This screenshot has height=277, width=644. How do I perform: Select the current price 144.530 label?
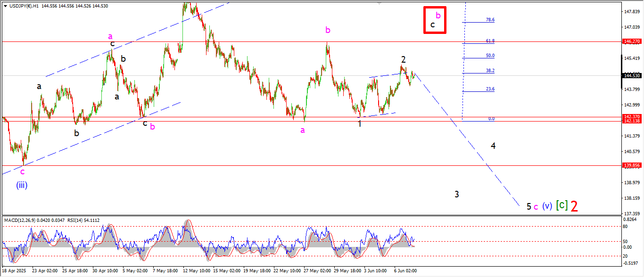coord(631,75)
